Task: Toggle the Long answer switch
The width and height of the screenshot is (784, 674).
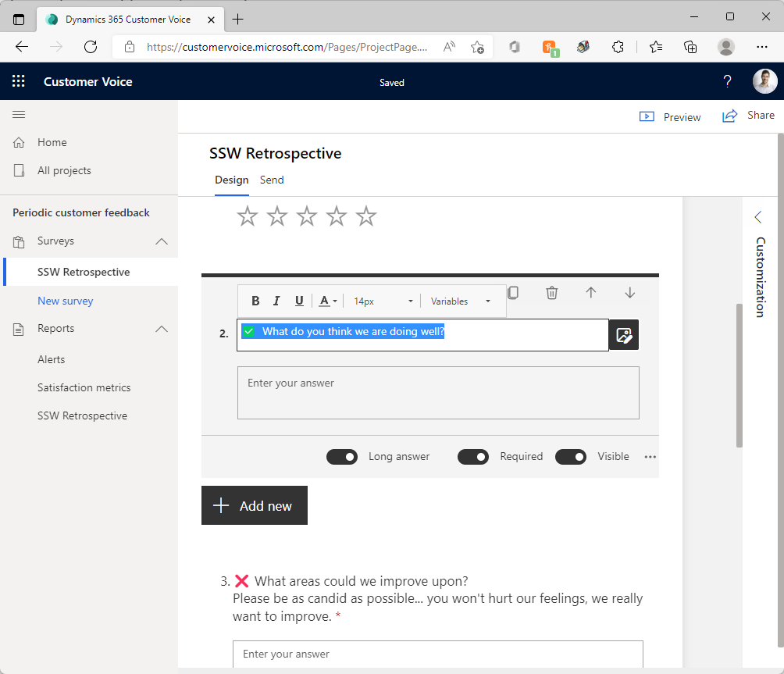Action: (342, 457)
